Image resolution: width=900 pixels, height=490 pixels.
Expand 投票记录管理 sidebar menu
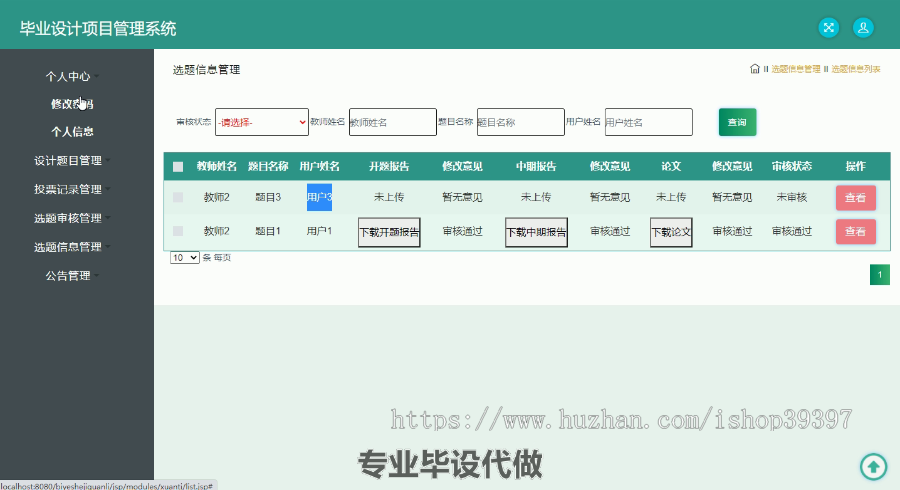click(68, 189)
